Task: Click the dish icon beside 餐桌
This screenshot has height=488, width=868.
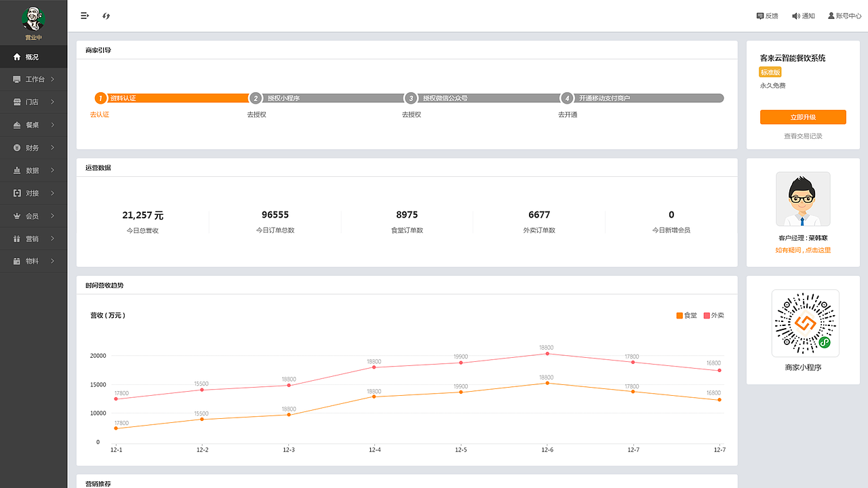Action: tap(17, 125)
